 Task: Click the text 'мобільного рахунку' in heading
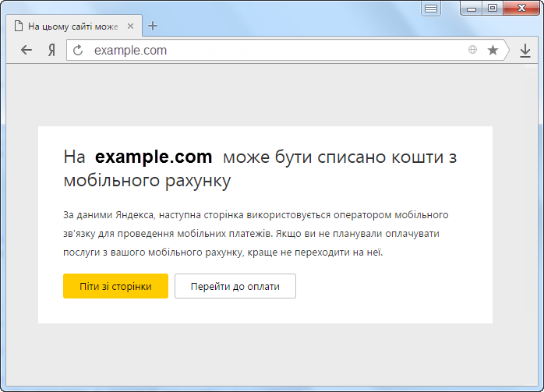147,180
